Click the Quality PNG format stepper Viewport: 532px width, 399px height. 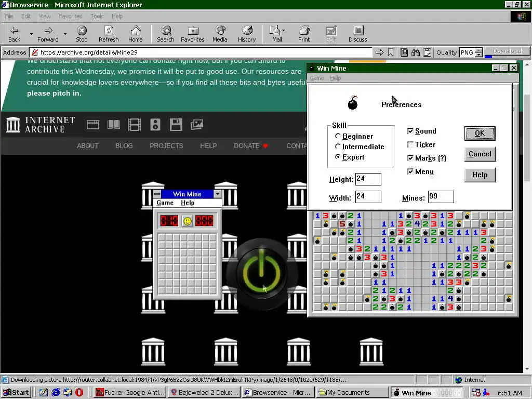(x=478, y=52)
